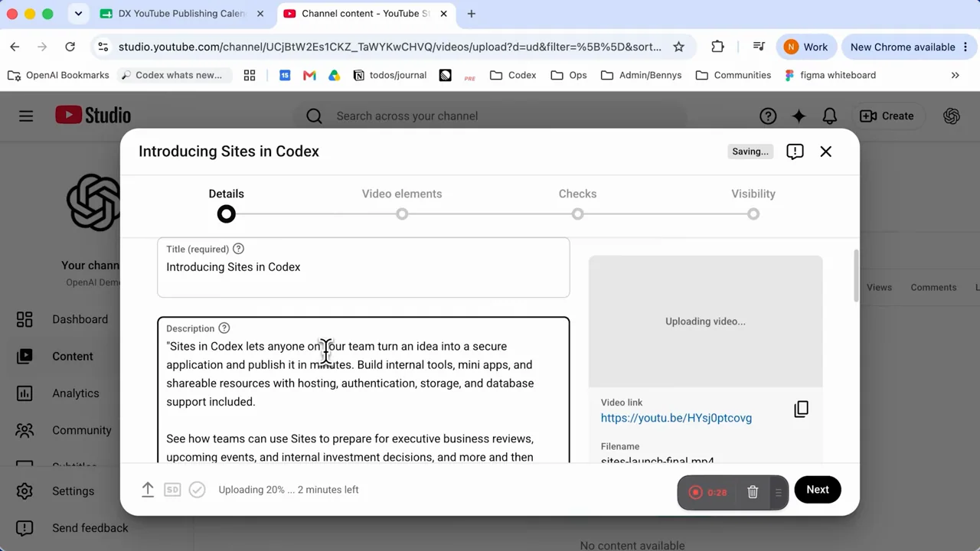The image size is (980, 551).
Task: Close the Channel content browser tab
Action: point(443,14)
